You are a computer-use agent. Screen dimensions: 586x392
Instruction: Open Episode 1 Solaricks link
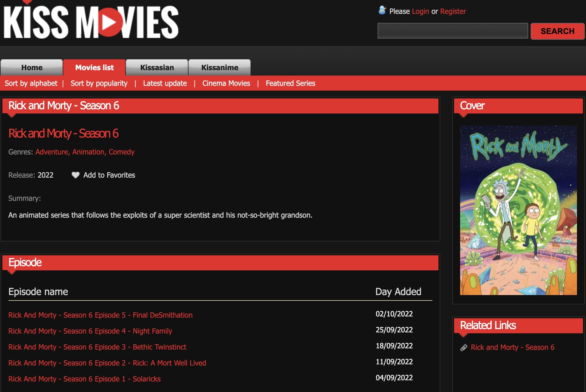[84, 379]
